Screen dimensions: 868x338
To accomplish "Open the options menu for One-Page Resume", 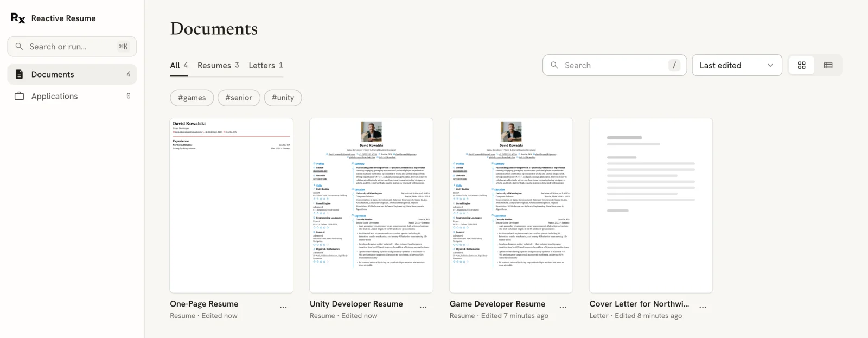I will pyautogui.click(x=283, y=307).
